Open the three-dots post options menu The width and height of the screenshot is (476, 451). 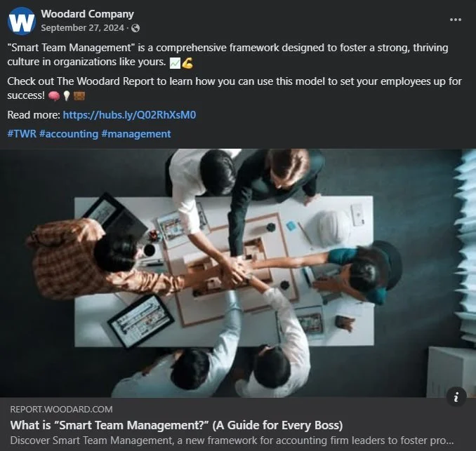[456, 20]
